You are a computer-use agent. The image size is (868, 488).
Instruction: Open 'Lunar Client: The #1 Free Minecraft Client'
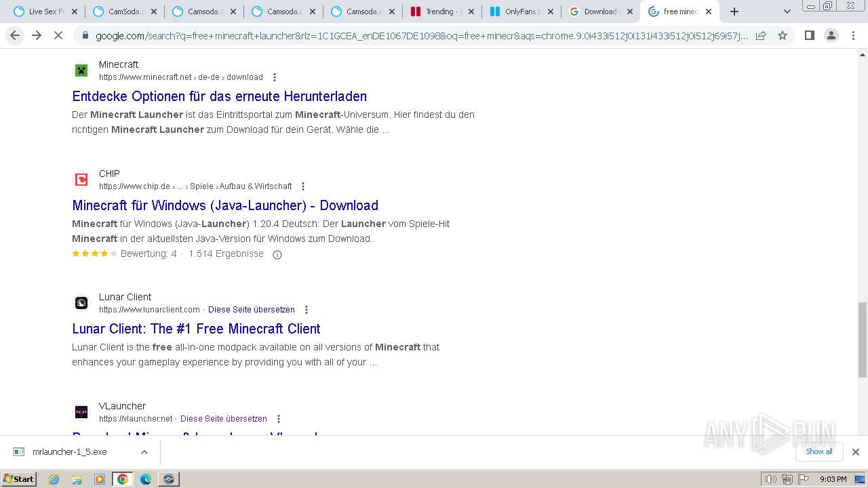[x=196, y=329]
